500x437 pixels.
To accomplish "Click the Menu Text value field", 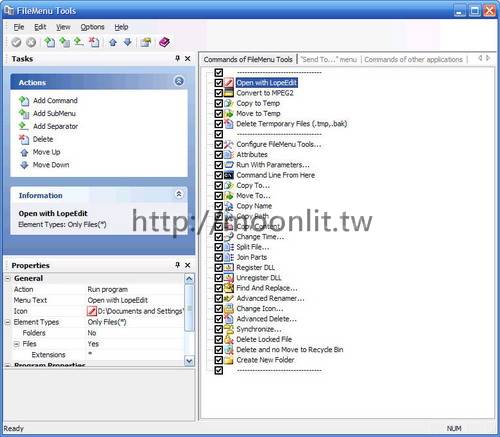I will tap(135, 300).
